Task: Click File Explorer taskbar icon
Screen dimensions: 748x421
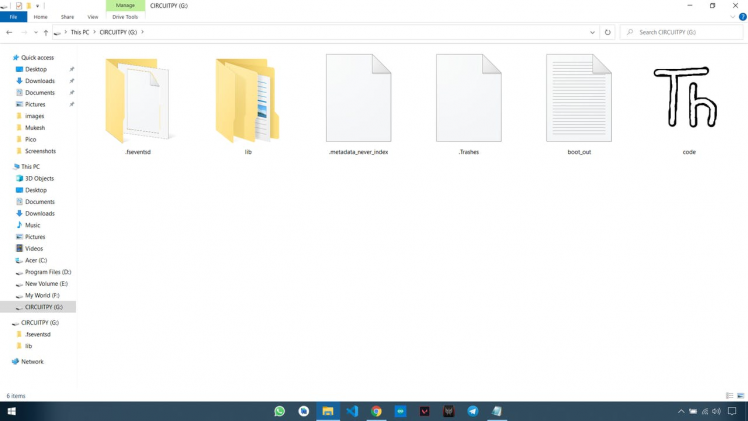Action: (328, 411)
